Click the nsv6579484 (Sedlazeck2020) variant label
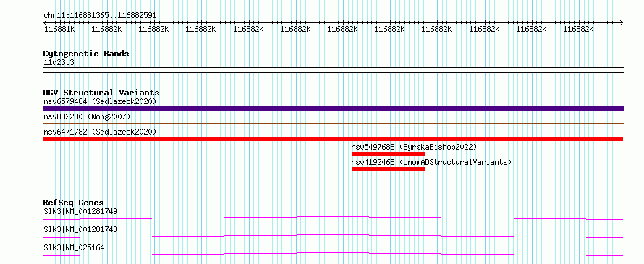The height and width of the screenshot is (264, 644). [100, 101]
